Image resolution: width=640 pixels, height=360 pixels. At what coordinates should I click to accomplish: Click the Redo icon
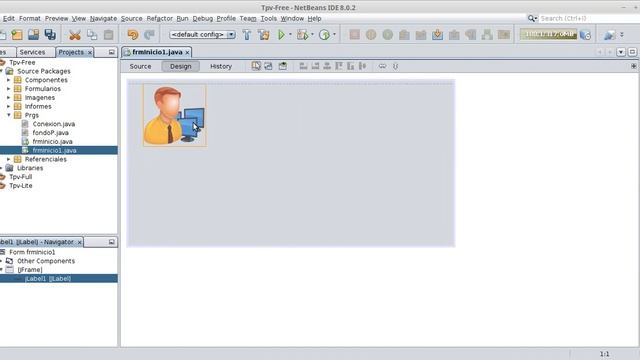pyautogui.click(x=149, y=35)
